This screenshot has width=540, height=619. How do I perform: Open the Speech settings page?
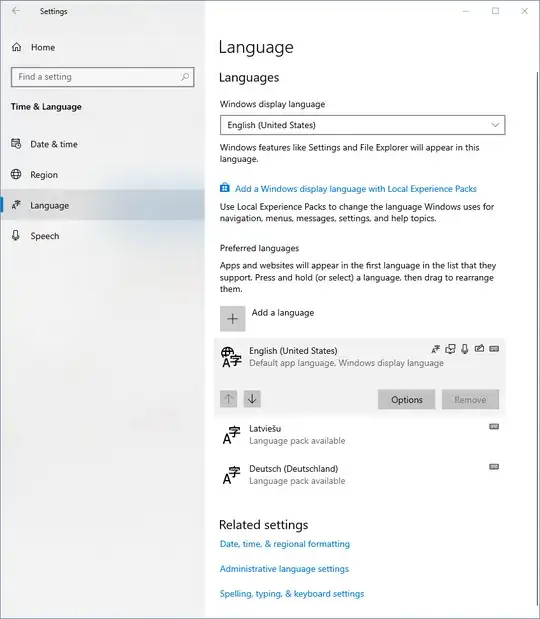[x=103, y=236]
